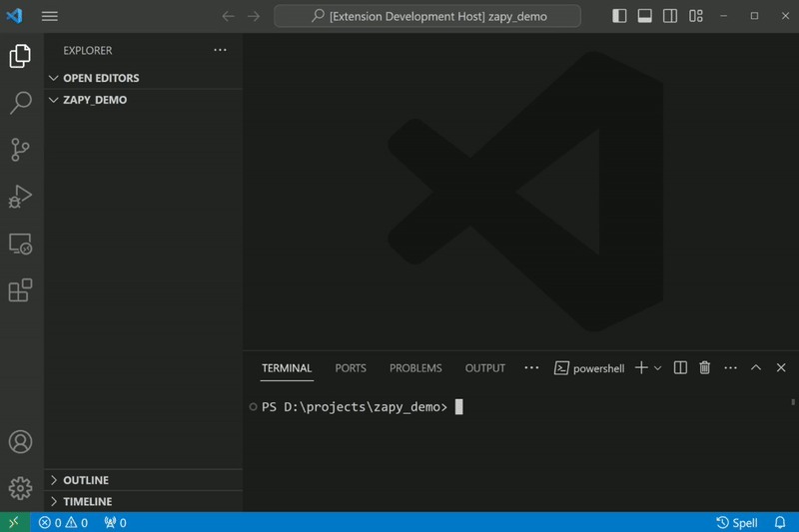Open the Manage gear menu

point(20,488)
